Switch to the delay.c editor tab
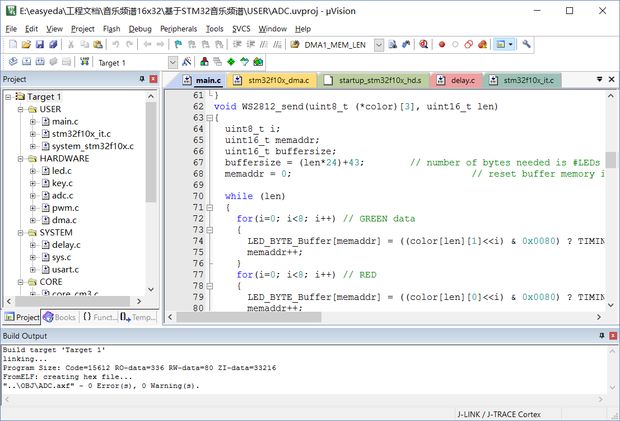This screenshot has height=421, width=620. (x=457, y=80)
